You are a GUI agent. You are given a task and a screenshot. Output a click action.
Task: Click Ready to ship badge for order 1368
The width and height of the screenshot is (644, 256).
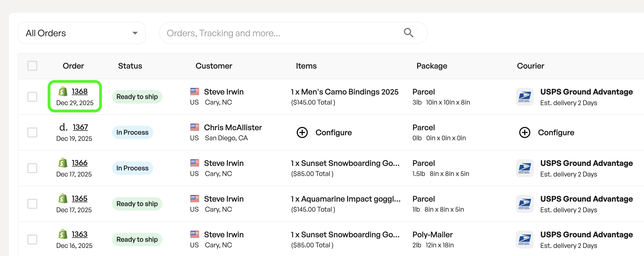[137, 97]
